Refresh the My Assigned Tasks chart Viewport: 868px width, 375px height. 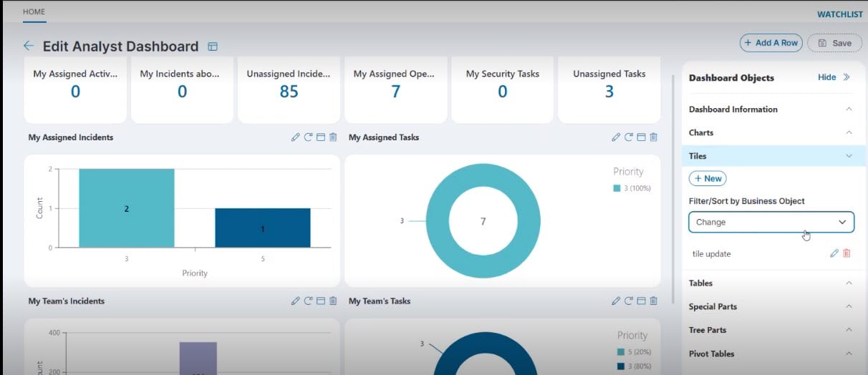pyautogui.click(x=628, y=137)
